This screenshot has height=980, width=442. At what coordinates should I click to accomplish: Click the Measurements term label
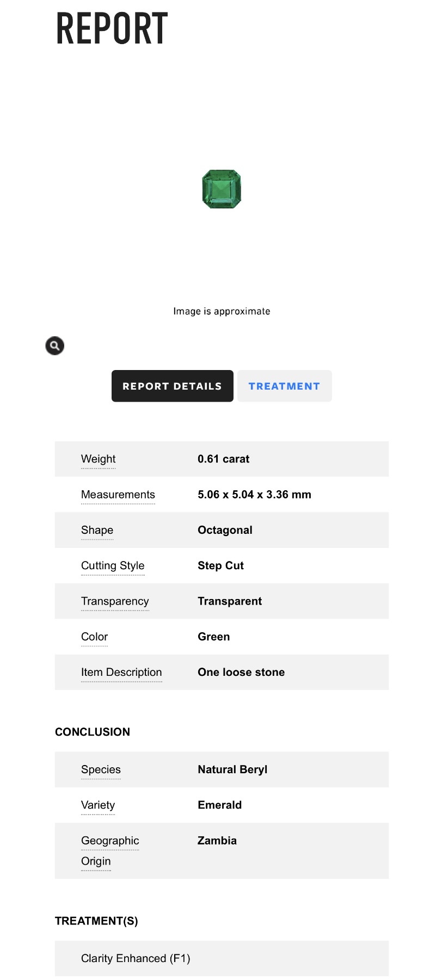(118, 495)
